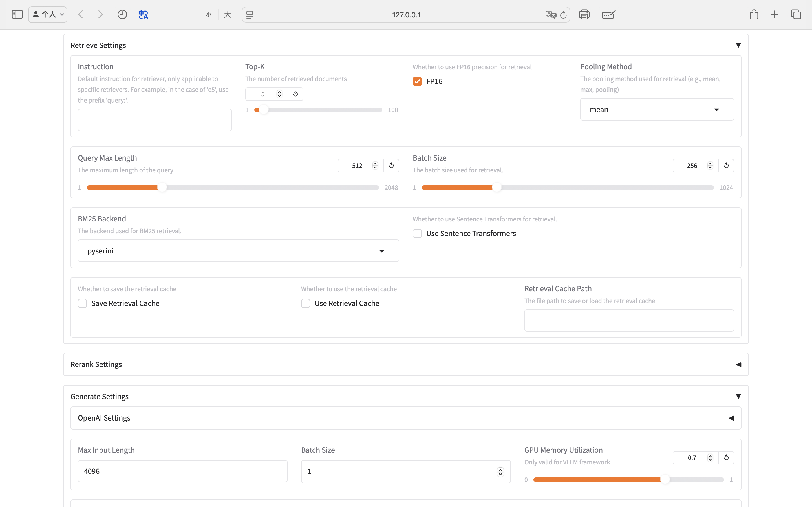The height and width of the screenshot is (507, 812).
Task: Open BM25 Backend pyserini dropdown
Action: tap(238, 251)
